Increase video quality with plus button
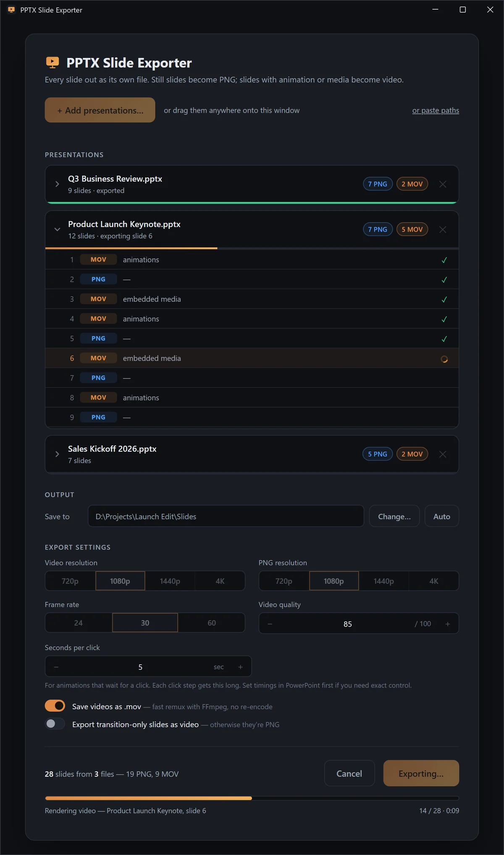 pyautogui.click(x=448, y=624)
